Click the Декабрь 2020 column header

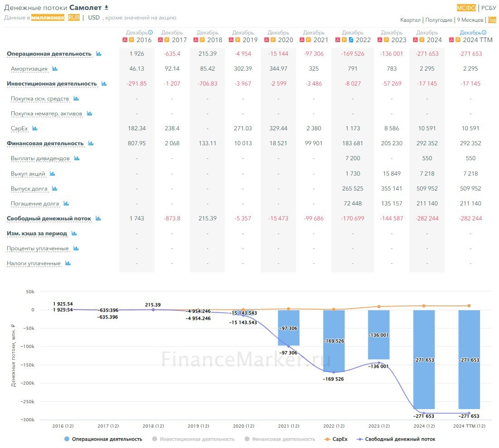coord(278,36)
